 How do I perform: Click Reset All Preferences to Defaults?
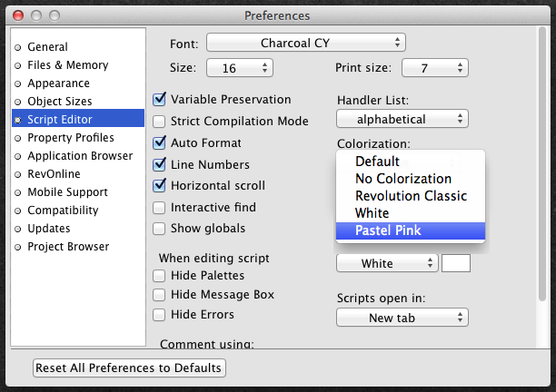(129, 367)
